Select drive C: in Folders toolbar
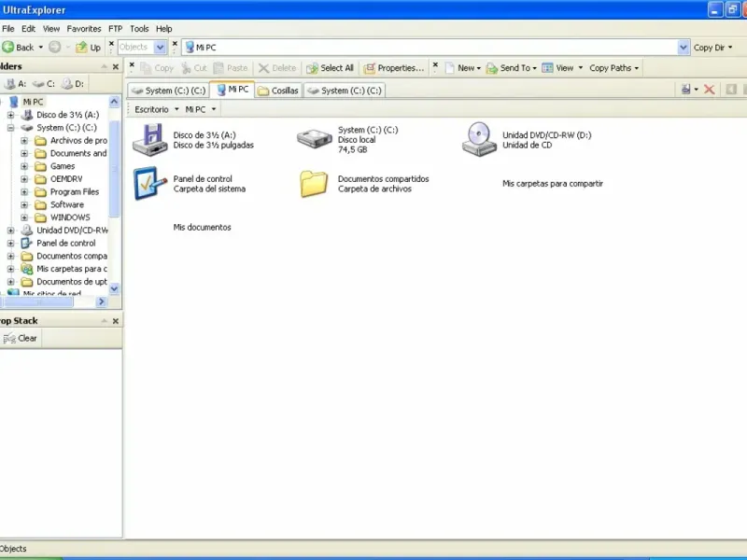The height and width of the screenshot is (560, 747). pyautogui.click(x=43, y=84)
